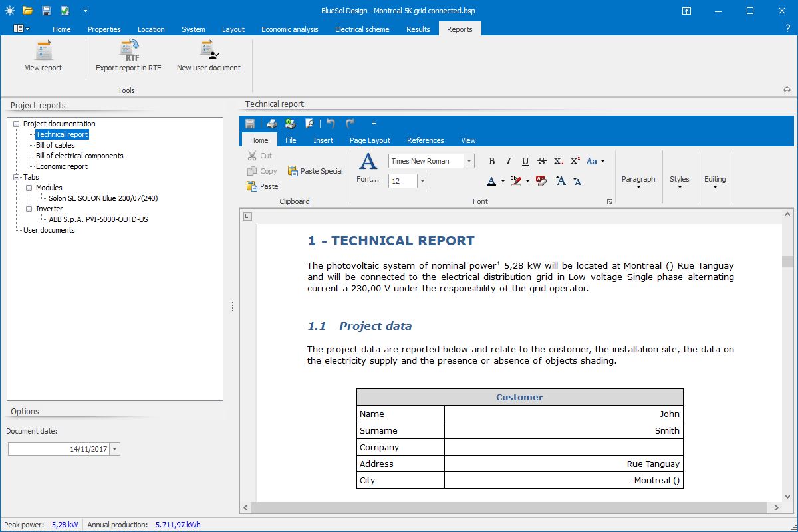This screenshot has width=798, height=532.
Task: Open the font name dropdown arrow
Action: pos(469,161)
